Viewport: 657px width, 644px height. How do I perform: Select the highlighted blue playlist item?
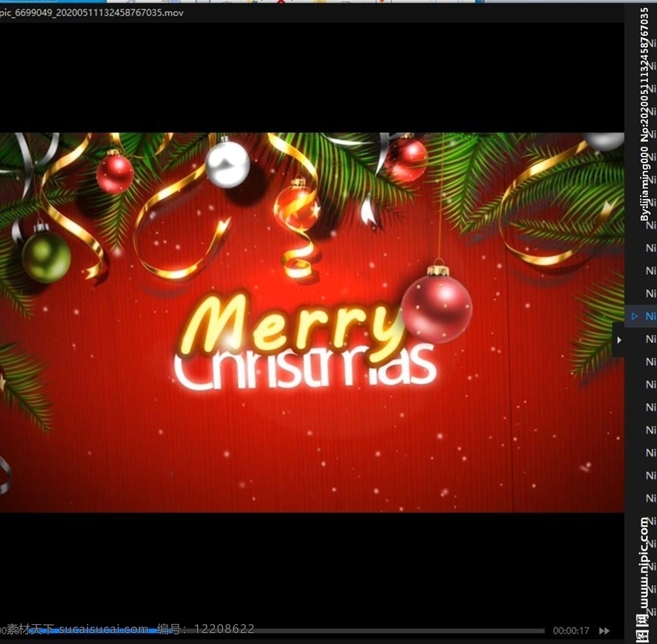[x=641, y=316]
